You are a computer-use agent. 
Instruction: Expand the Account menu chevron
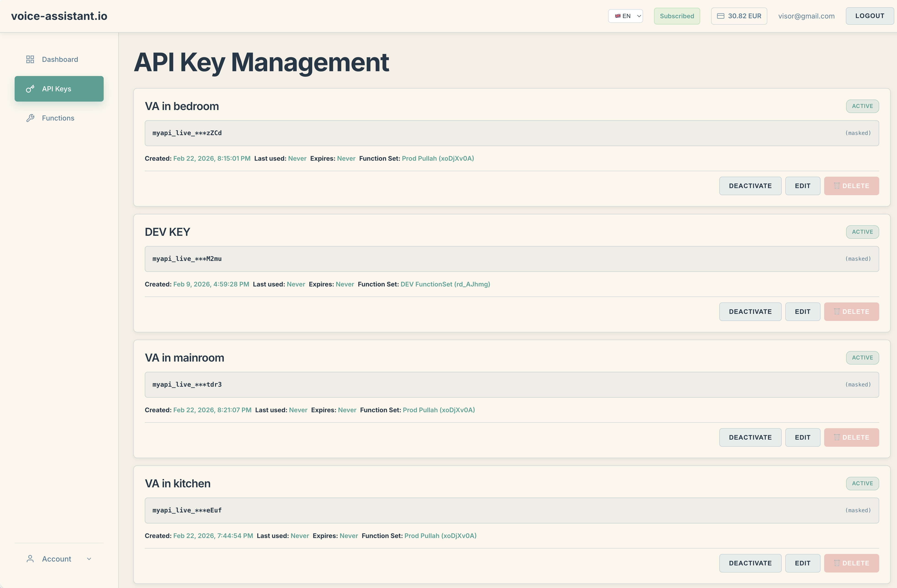tap(89, 559)
